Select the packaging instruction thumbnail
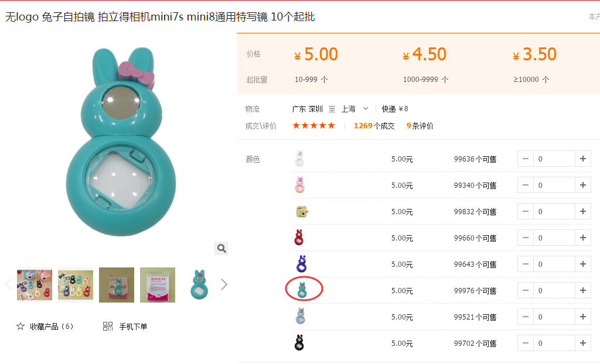Image resolution: width=600 pixels, height=364 pixels. pos(158,285)
